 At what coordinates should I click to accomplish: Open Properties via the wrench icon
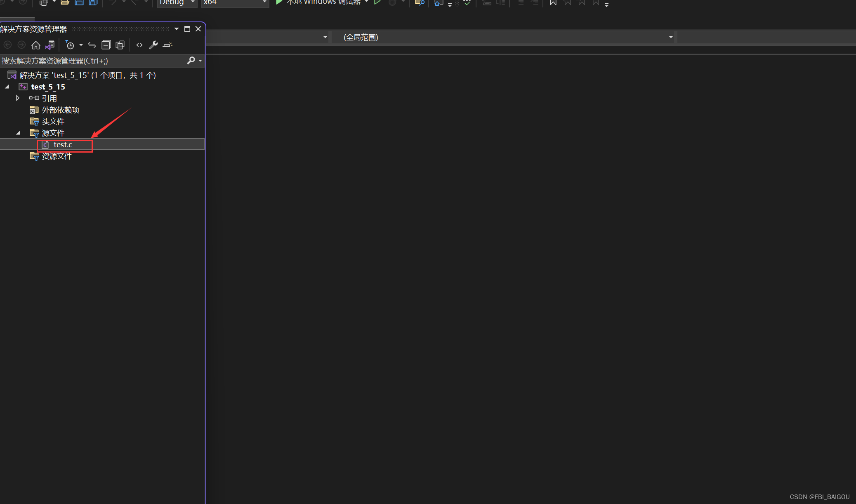(x=153, y=45)
